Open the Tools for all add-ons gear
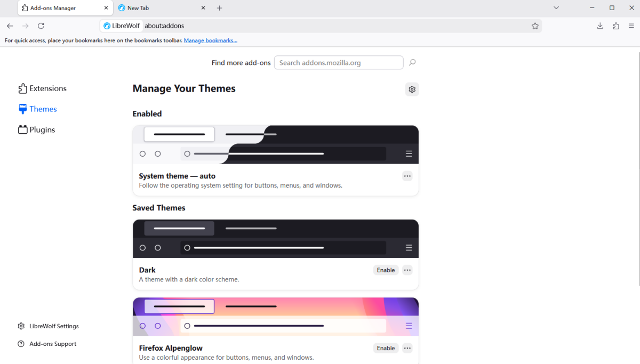 [x=412, y=89]
